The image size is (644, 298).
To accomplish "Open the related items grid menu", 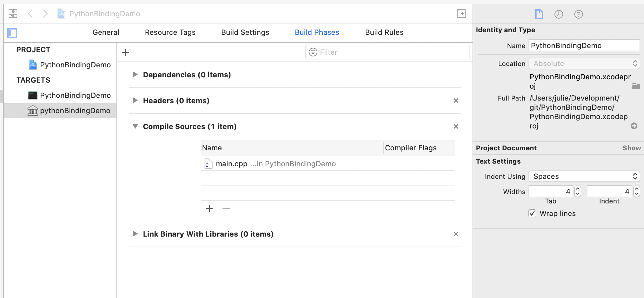I will 13,14.
